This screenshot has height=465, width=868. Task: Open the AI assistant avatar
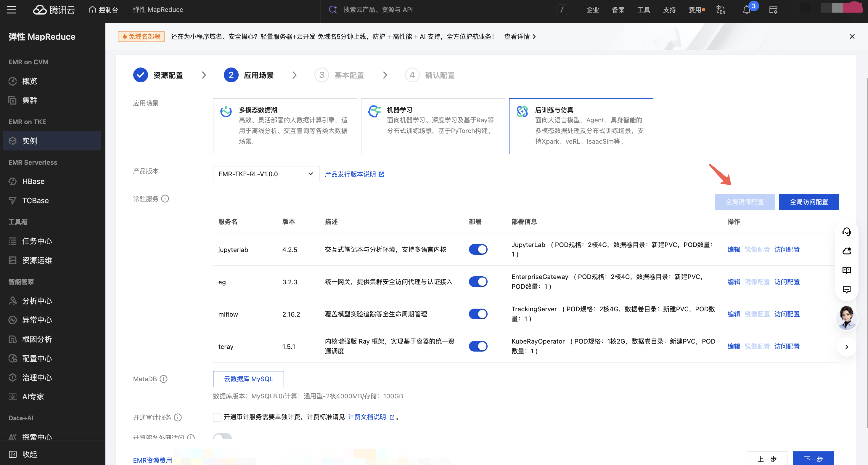(x=846, y=318)
